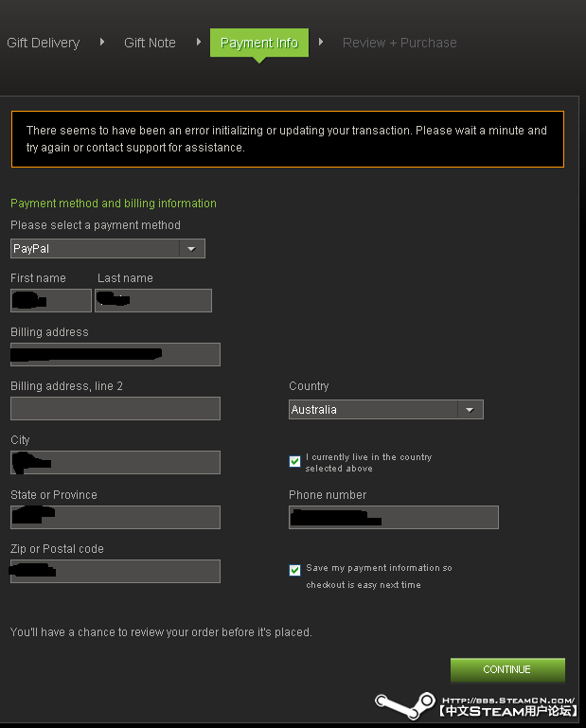This screenshot has height=728, width=586.
Task: Click the payment method dropdown arrow
Action: pyautogui.click(x=192, y=249)
